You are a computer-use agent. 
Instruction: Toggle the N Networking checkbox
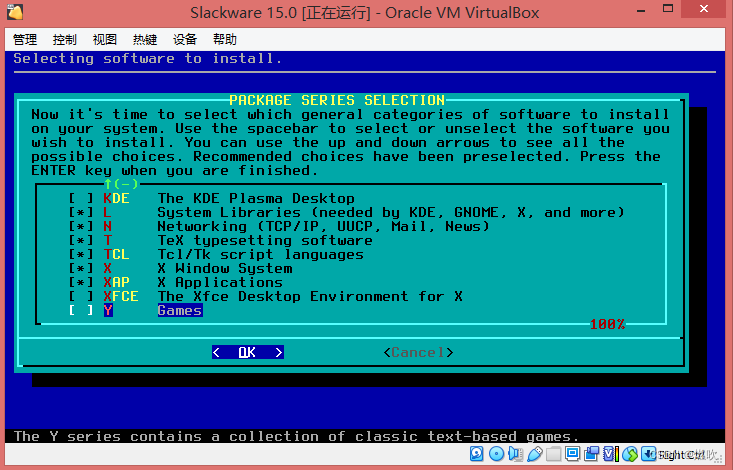pos(81,226)
